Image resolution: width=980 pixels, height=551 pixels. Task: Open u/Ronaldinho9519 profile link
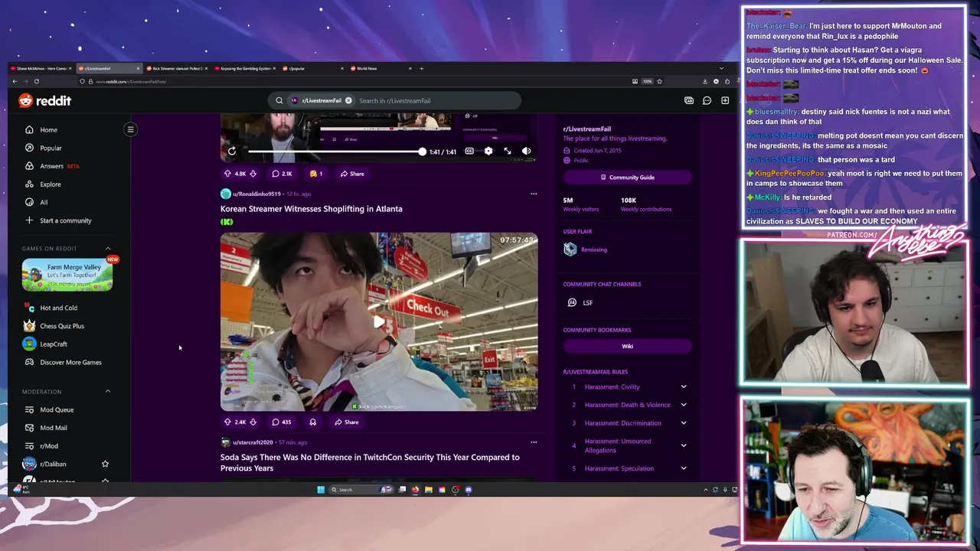pos(256,194)
